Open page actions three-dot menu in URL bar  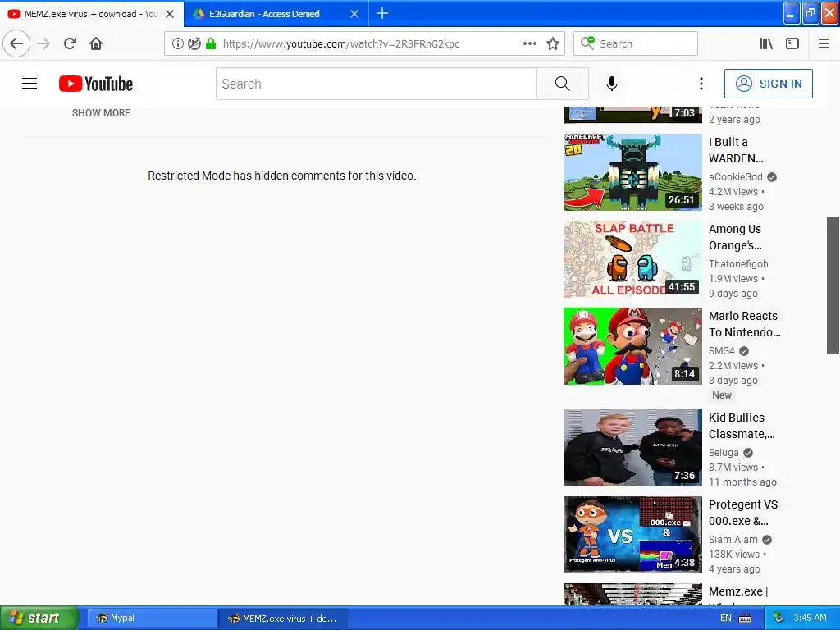point(529,43)
